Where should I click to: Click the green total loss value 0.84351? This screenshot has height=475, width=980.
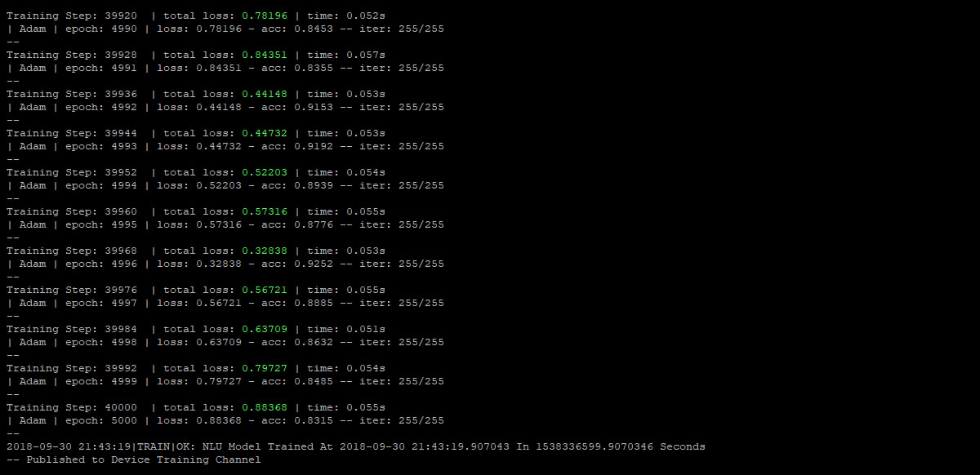(265, 55)
